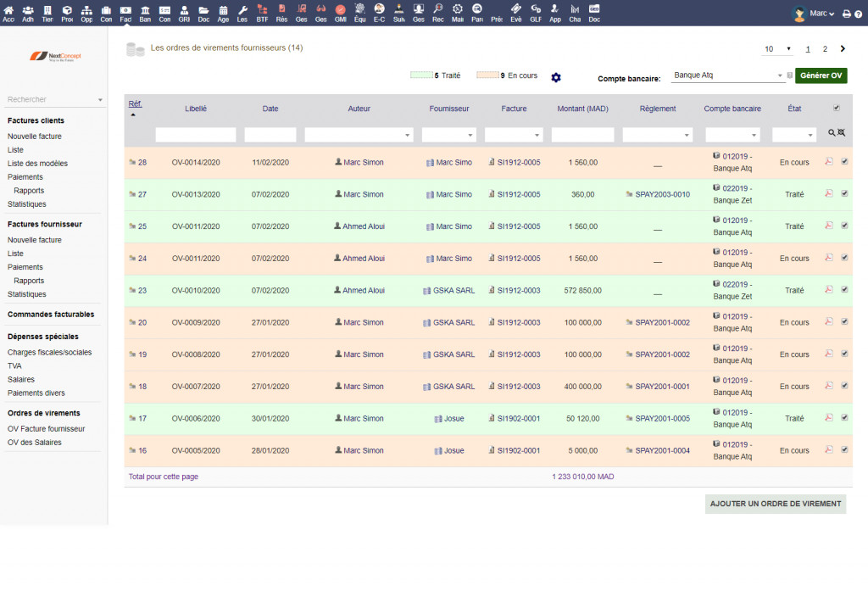Viewport: 868px width, 591px height.
Task: Click the Générer OV button
Action: tap(821, 75)
